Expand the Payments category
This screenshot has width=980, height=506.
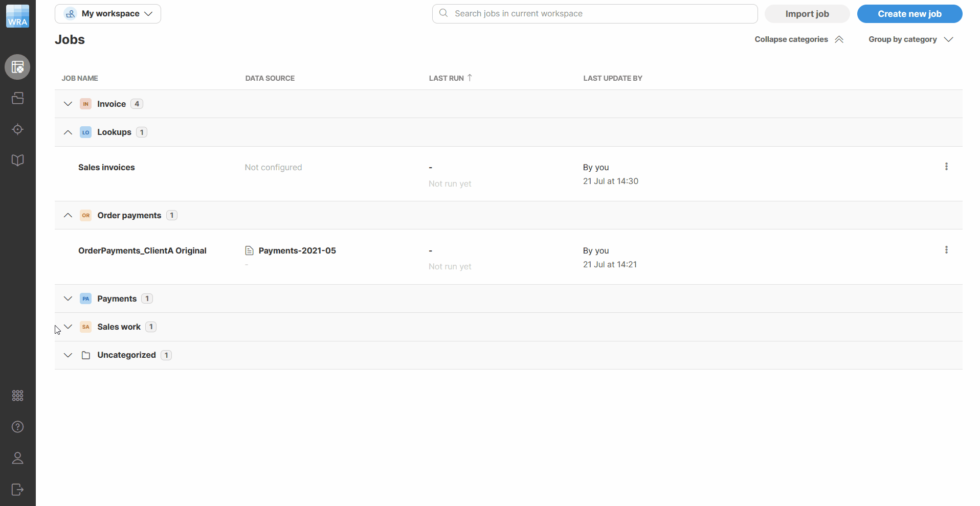[68, 298]
